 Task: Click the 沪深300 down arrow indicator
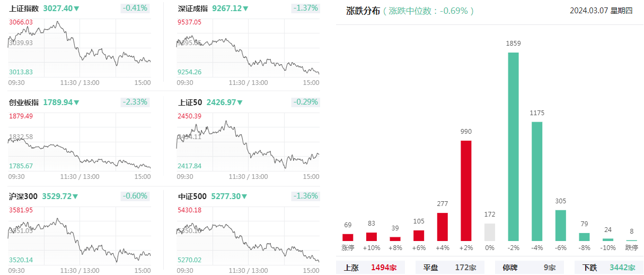(x=75, y=197)
